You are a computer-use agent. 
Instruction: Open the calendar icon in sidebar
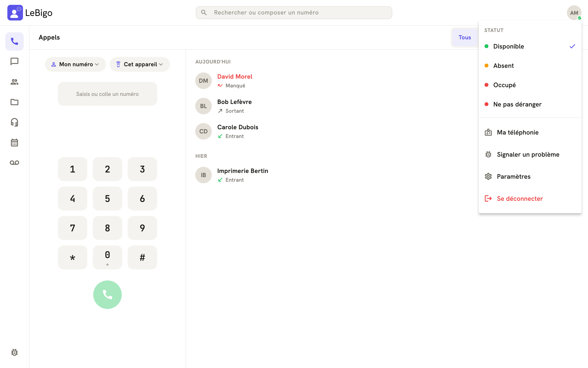click(x=14, y=142)
